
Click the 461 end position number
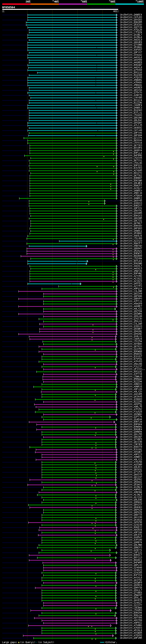(x=115, y=11)
